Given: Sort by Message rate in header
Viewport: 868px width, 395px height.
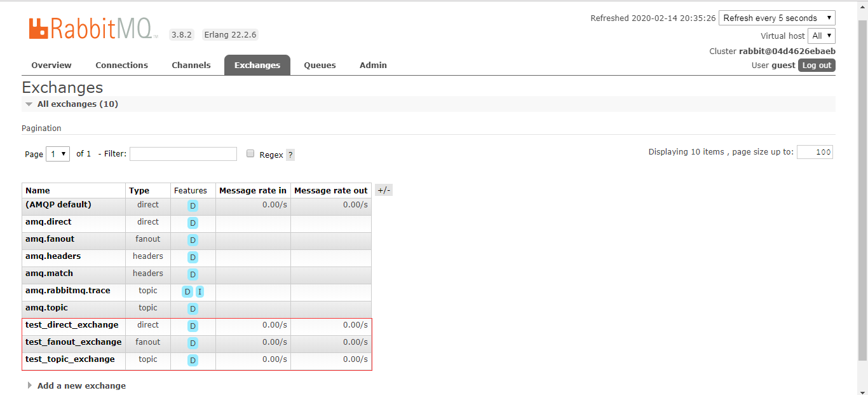Looking at the screenshot, I should (253, 191).
